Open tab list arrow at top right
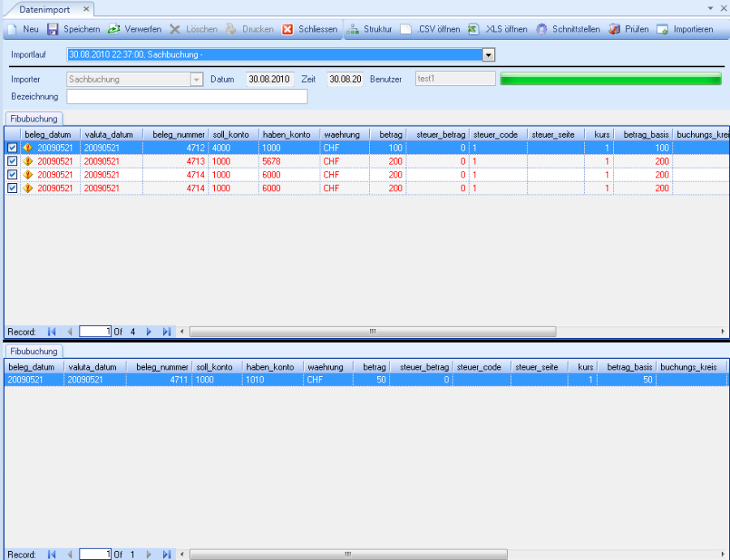This screenshot has height=560, width=730. (711, 8)
